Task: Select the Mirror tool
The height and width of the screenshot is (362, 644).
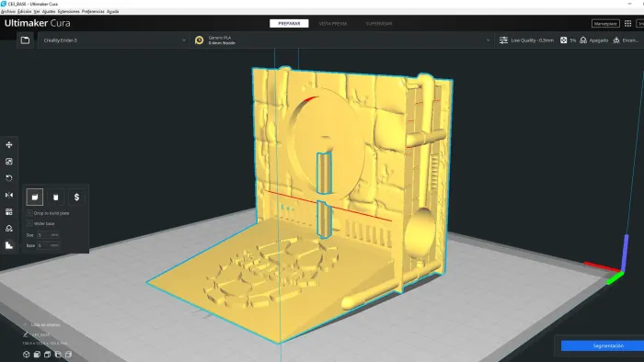Action: point(9,195)
